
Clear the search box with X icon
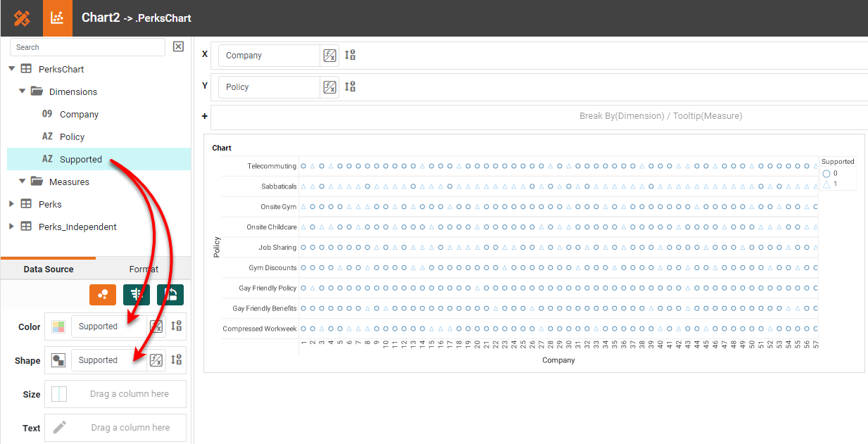tap(178, 46)
